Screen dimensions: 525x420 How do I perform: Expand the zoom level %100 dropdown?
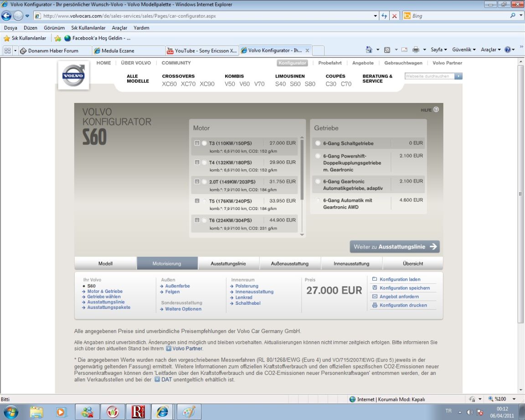tap(514, 399)
